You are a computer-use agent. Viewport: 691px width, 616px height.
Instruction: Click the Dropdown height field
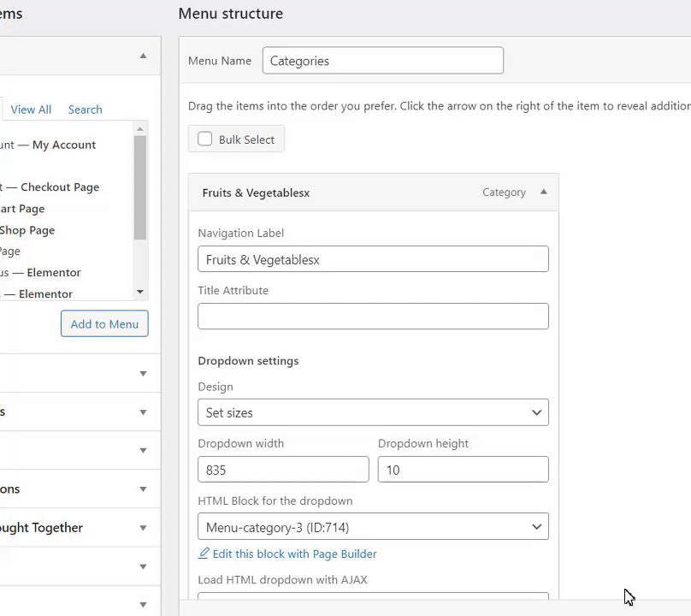(463, 470)
